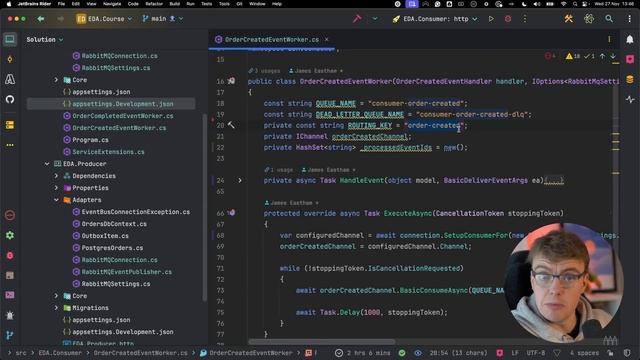The image size is (640, 360).
Task: Open the Commit tool window icon
Action: (x=10, y=59)
